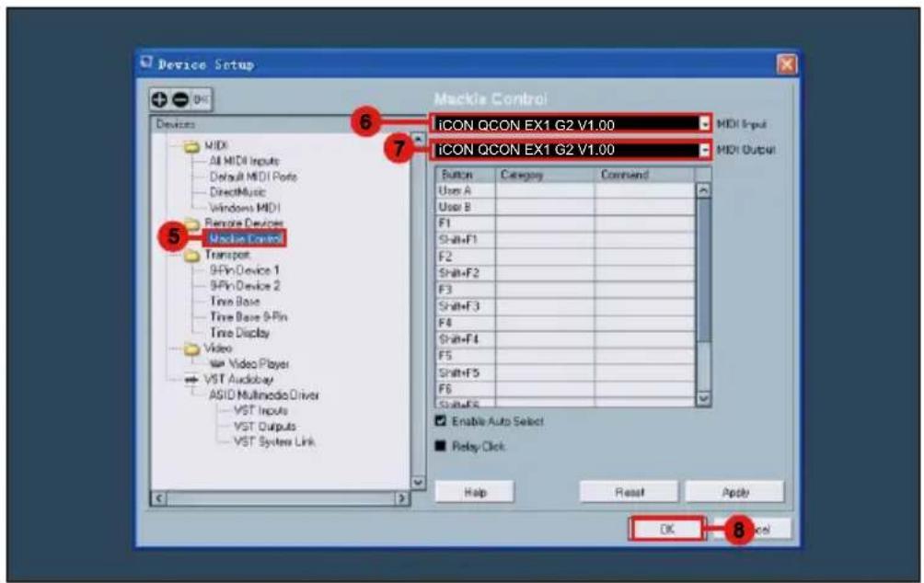Click the reset devices icon
924x583 pixels.
[x=201, y=99]
